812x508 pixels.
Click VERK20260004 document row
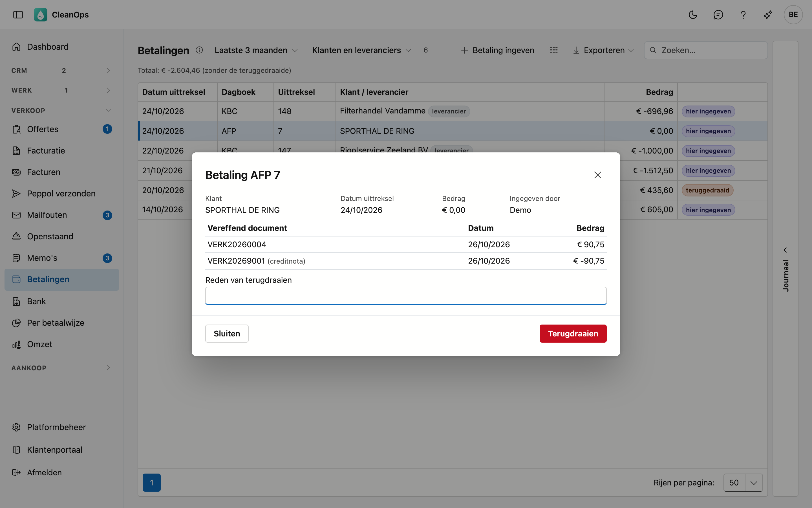pyautogui.click(x=406, y=245)
